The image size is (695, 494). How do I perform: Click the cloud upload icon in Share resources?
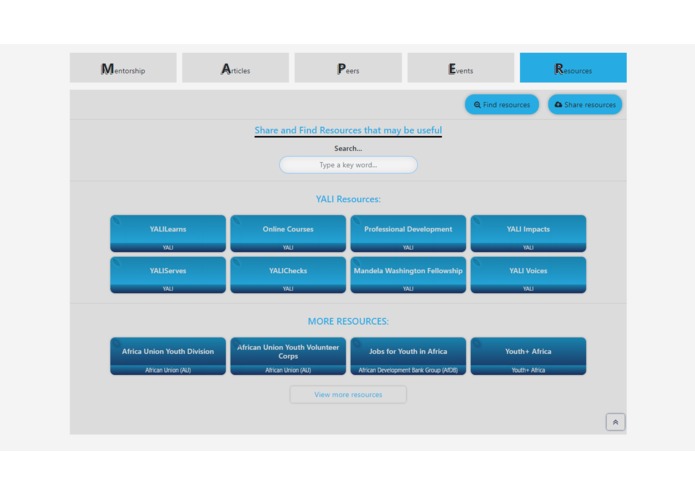558,105
